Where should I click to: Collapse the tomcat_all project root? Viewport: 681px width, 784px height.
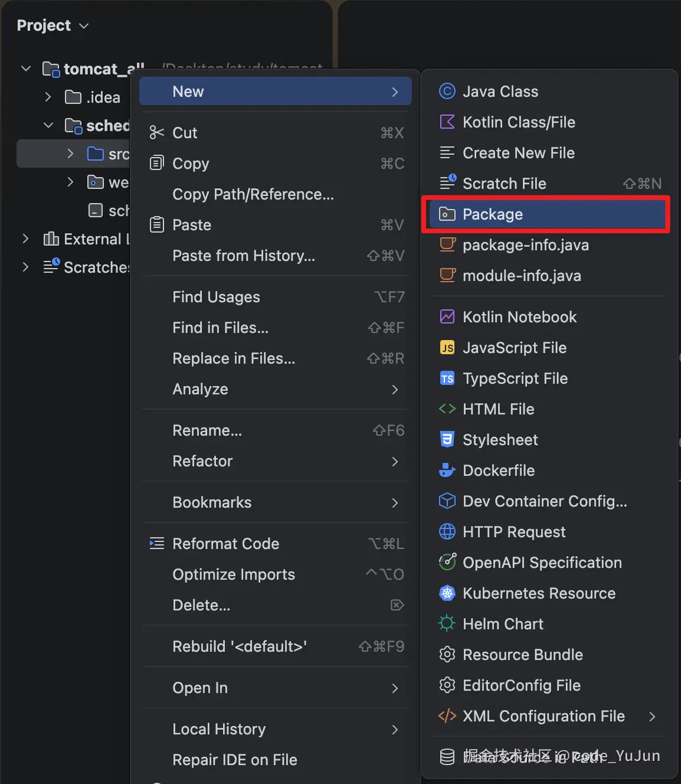click(26, 69)
